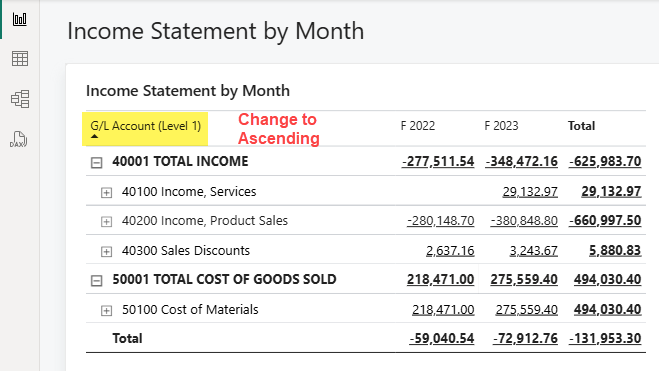Collapse the 50001 TOTAL COST OF GOODS SOLD row
The width and height of the screenshot is (659, 371).
click(x=97, y=281)
